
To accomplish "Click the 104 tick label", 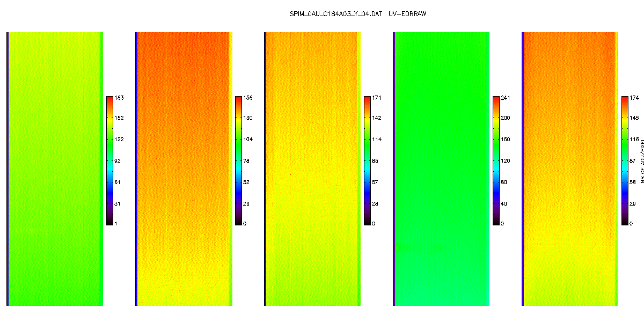I will (248, 140).
